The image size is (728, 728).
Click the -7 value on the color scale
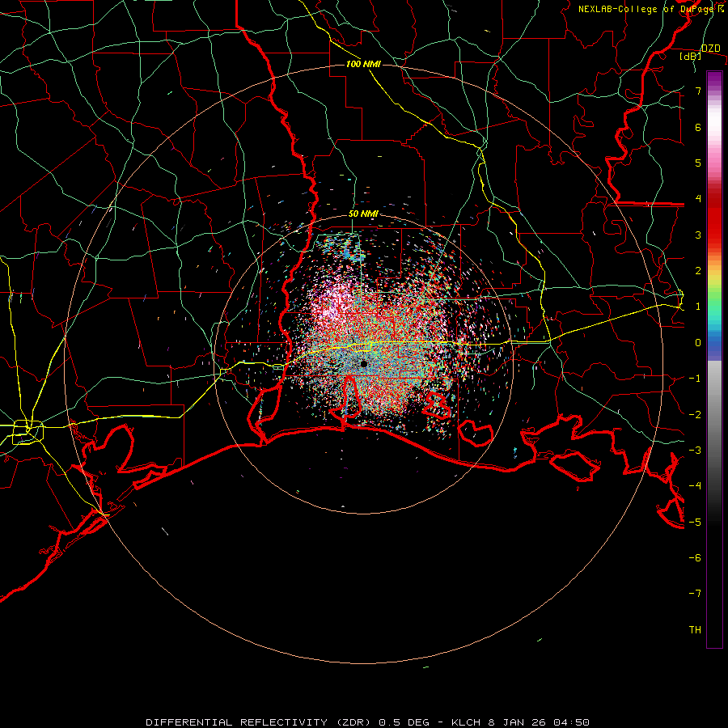[695, 594]
